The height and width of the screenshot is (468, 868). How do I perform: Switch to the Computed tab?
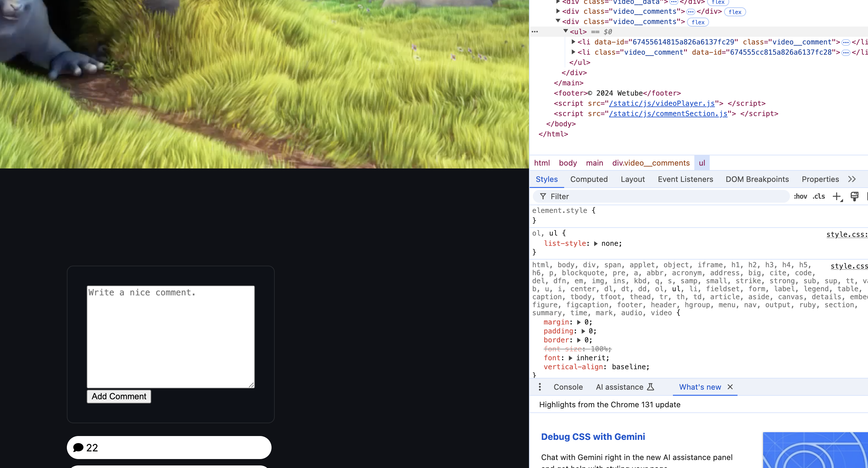coord(589,179)
